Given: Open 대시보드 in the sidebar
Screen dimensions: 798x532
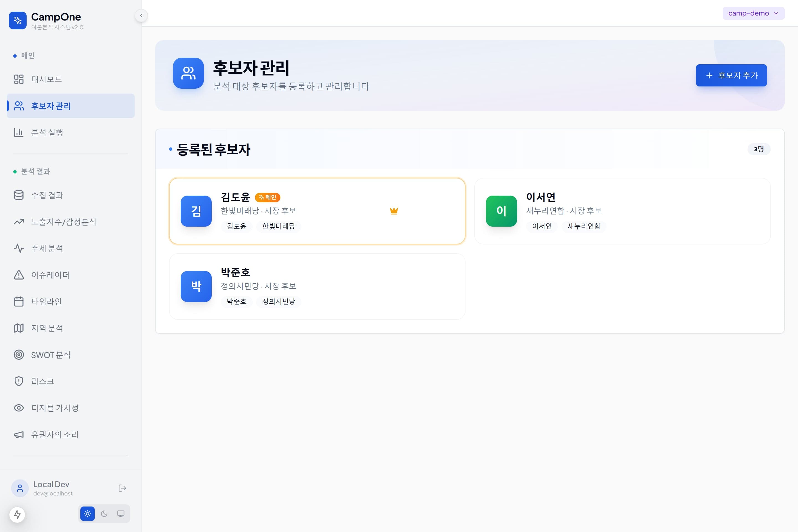Looking at the screenshot, I should (x=71, y=80).
